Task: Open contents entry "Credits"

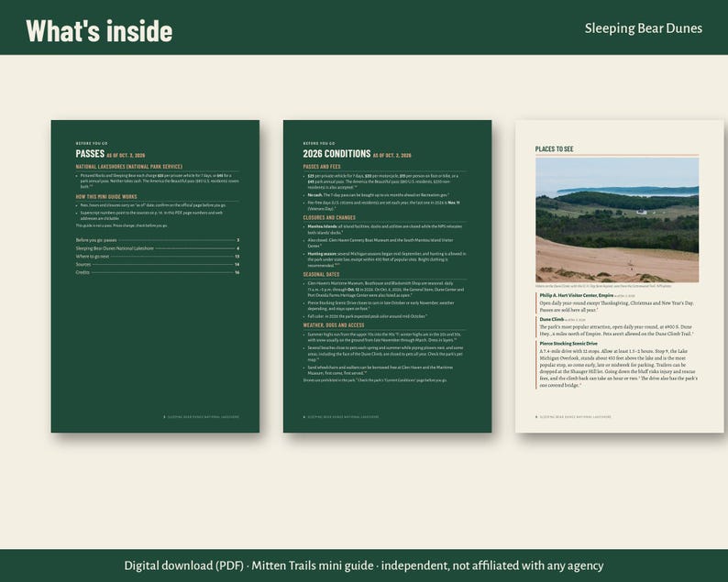Action: (158, 272)
